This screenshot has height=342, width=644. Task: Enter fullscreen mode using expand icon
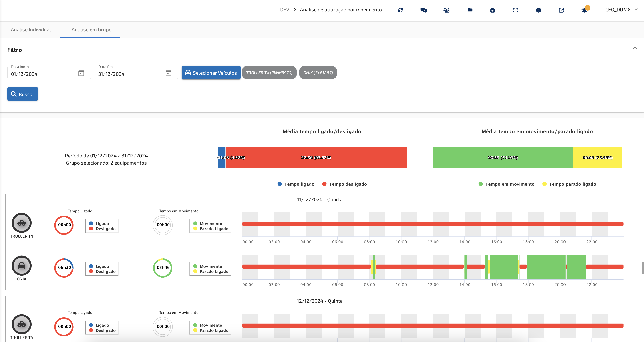[x=515, y=10]
